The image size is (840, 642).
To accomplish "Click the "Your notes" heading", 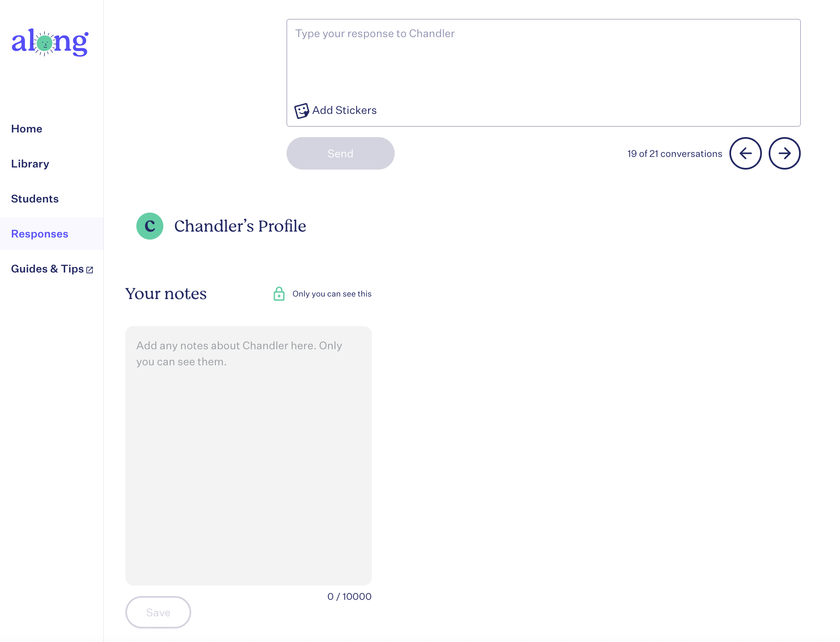I will (x=166, y=294).
